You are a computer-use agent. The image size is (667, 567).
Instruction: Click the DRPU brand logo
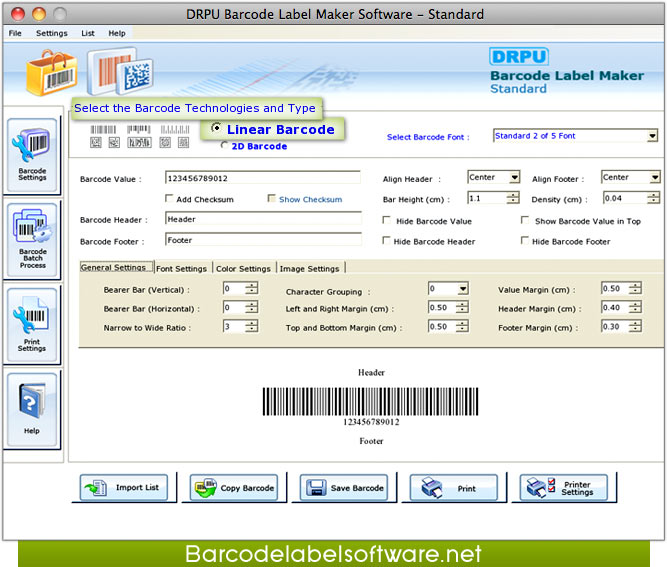(x=519, y=57)
